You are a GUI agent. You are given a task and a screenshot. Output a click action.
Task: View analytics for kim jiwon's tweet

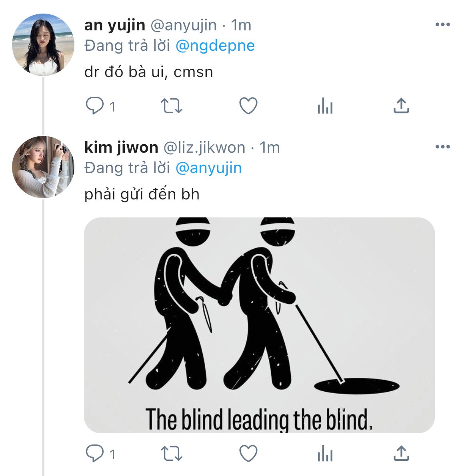(325, 454)
